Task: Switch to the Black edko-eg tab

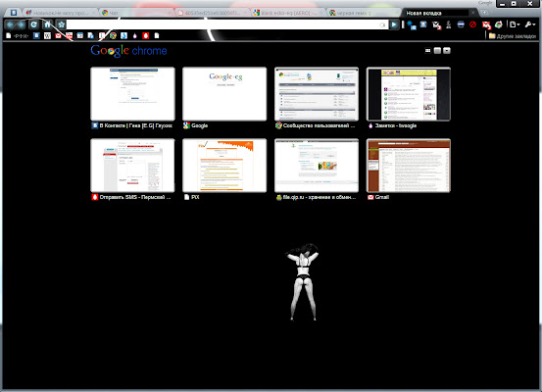Action: (288, 13)
